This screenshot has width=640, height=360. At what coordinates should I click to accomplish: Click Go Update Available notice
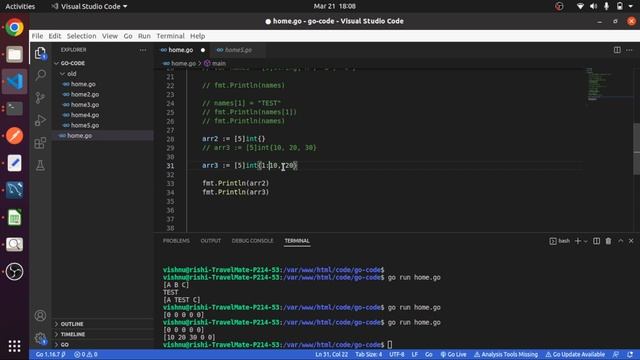575,354
